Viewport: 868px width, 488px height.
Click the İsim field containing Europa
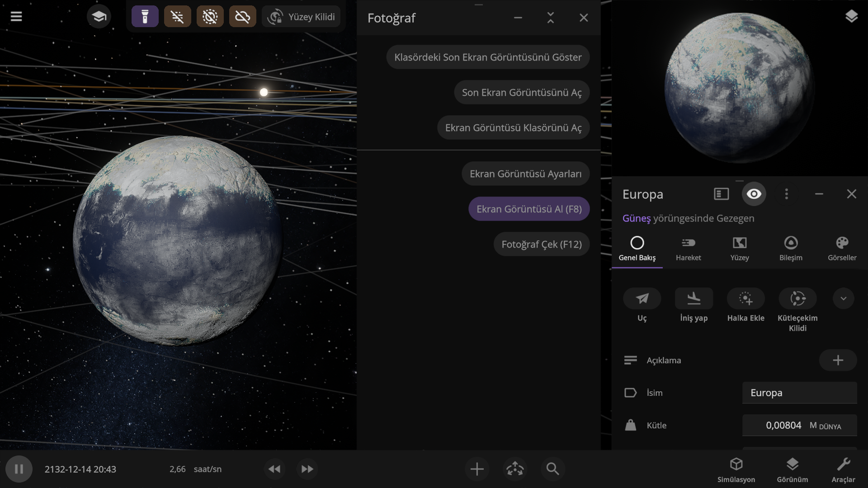tap(799, 393)
